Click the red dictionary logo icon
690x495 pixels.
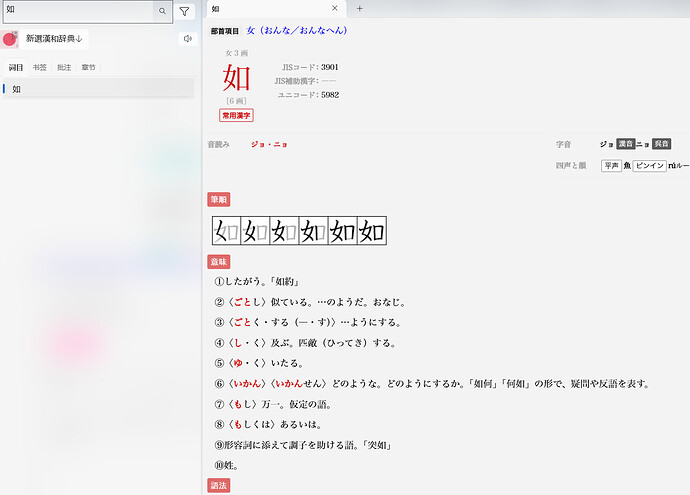tap(11, 39)
